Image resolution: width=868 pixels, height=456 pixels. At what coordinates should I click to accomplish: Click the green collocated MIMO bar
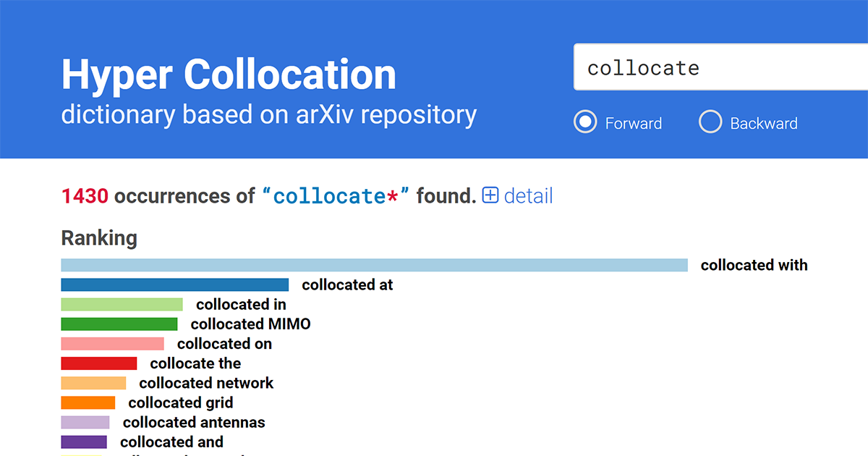tap(119, 324)
